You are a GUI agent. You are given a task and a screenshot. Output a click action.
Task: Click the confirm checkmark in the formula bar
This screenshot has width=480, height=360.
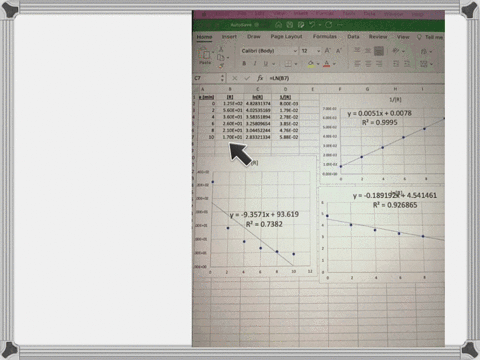pos(247,78)
